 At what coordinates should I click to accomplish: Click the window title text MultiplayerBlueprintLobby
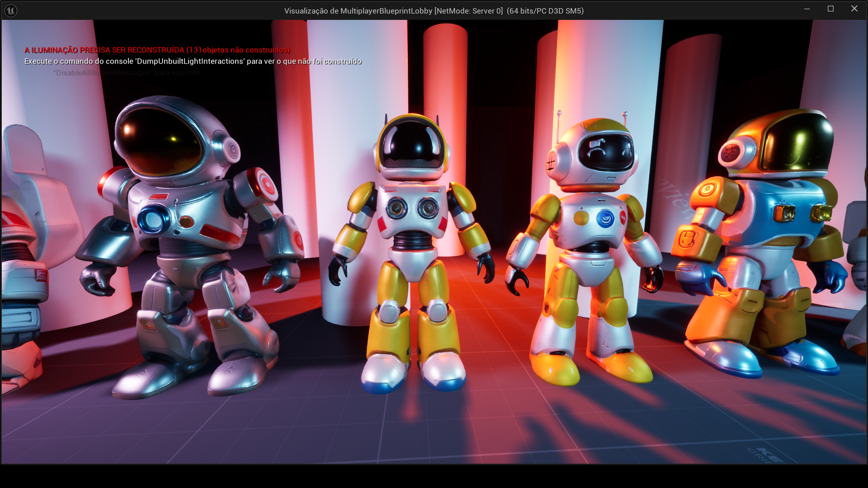(x=386, y=11)
